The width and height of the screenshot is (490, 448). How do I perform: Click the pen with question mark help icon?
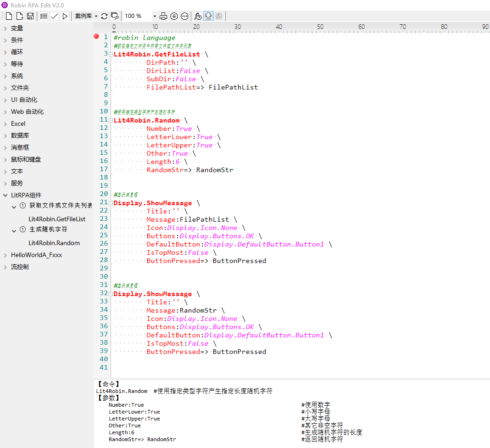[x=198, y=16]
